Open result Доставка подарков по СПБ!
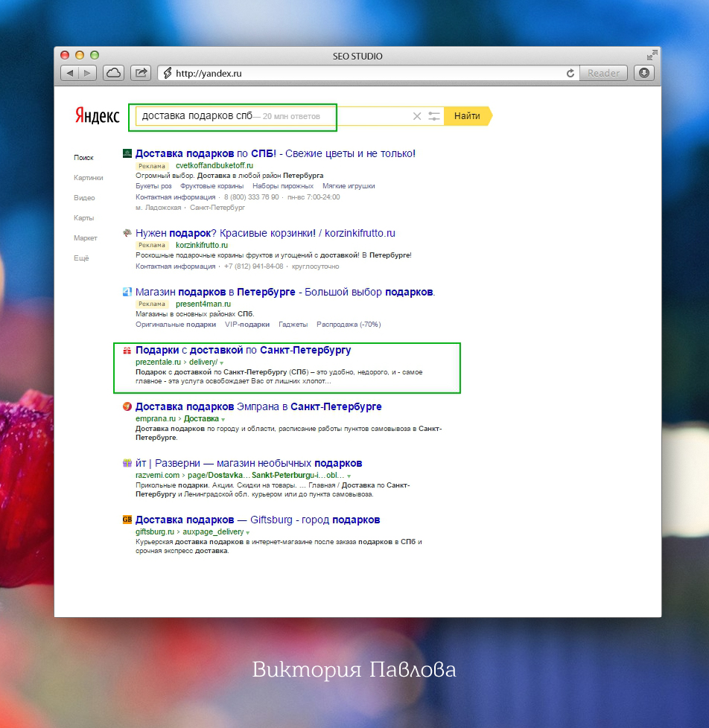The width and height of the screenshot is (709, 728). click(x=276, y=153)
